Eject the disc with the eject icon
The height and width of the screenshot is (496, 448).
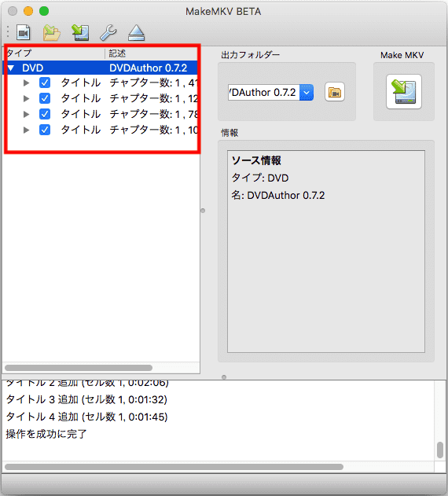(136, 32)
